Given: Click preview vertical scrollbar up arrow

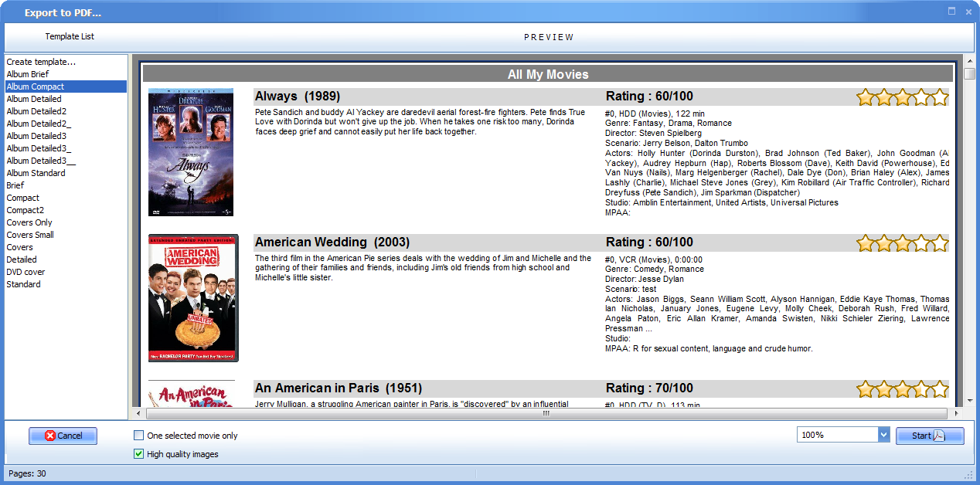Looking at the screenshot, I should click(x=970, y=60).
